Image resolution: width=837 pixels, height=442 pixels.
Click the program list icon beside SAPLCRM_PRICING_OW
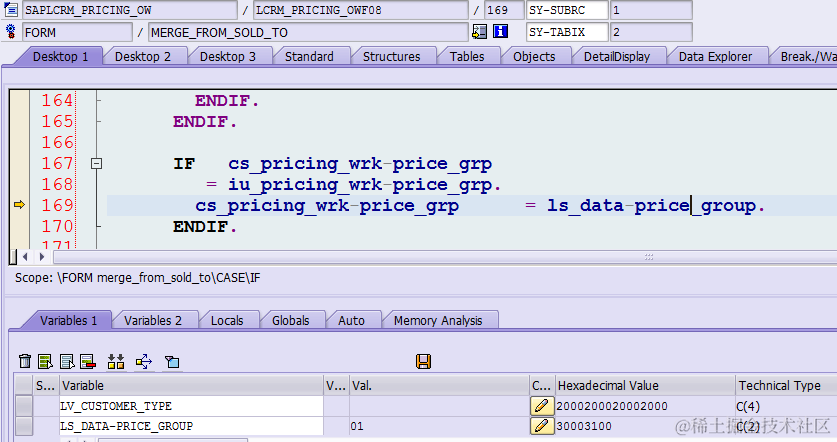[11, 10]
